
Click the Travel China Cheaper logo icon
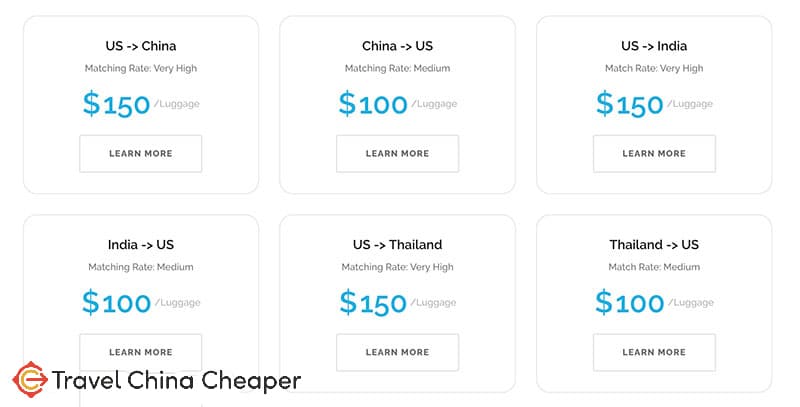30,379
